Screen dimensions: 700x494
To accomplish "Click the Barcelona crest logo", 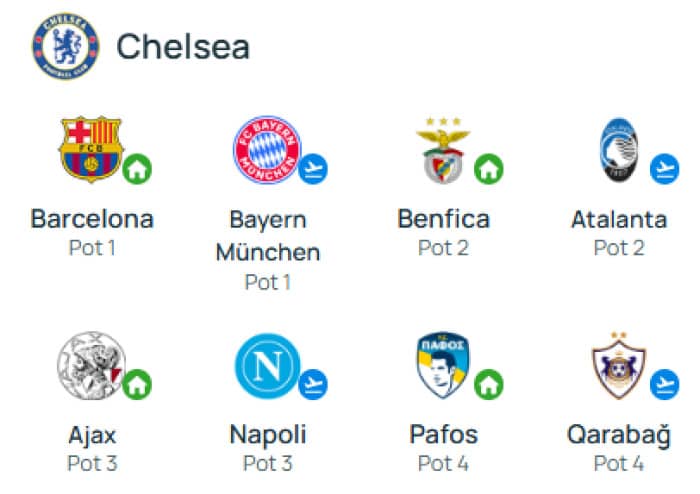I will click(x=91, y=149).
